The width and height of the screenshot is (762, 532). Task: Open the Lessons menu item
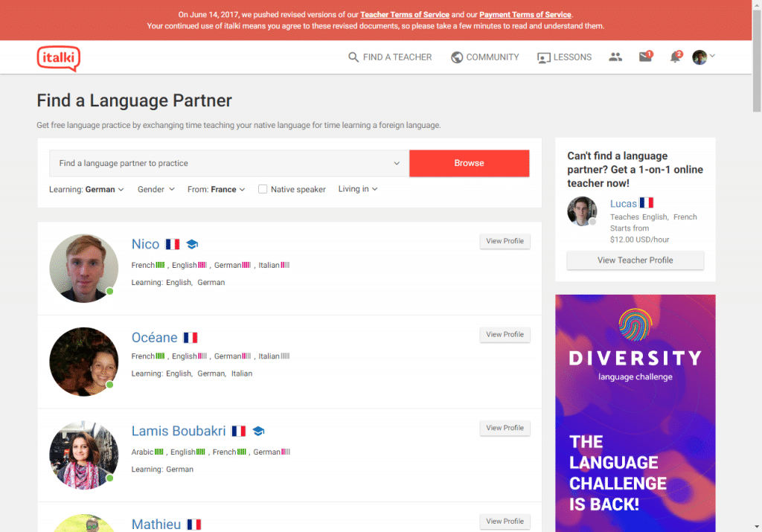pyautogui.click(x=564, y=57)
